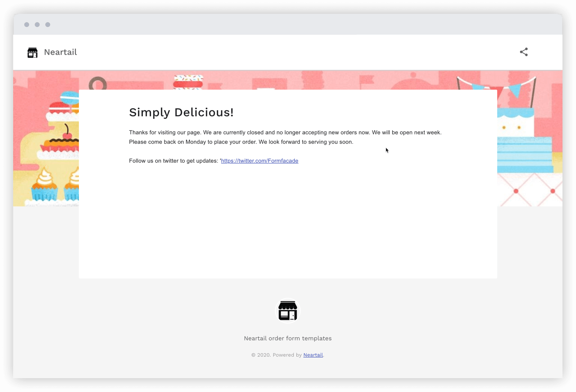Select the Simply Delicious! page heading
This screenshot has width=576, height=392.
[x=181, y=112]
